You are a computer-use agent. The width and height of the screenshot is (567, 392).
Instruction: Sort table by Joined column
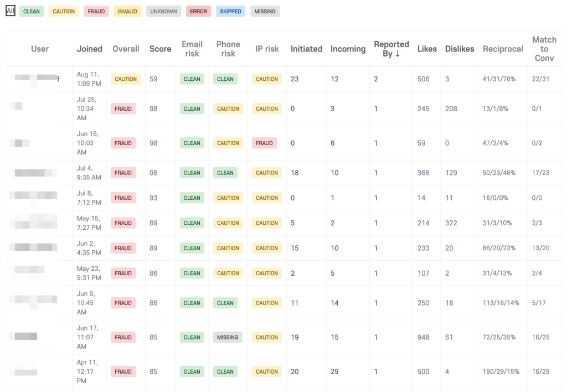(89, 49)
